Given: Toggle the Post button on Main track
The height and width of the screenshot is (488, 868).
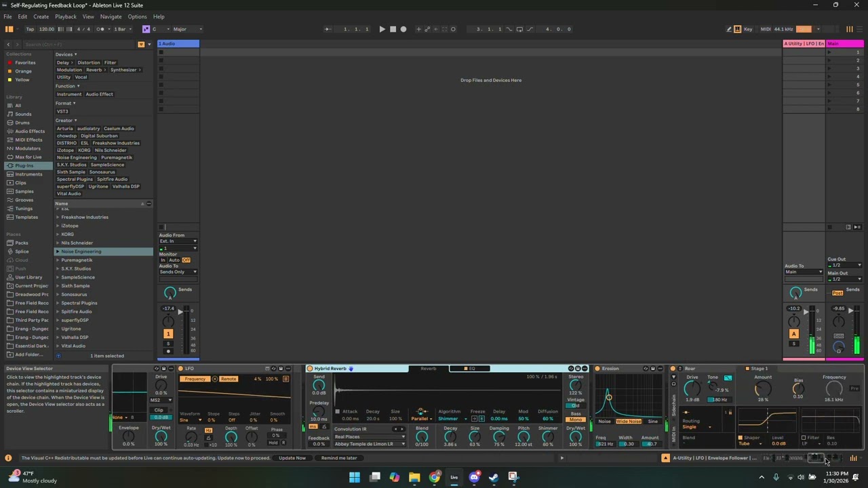Looking at the screenshot, I should [837, 293].
